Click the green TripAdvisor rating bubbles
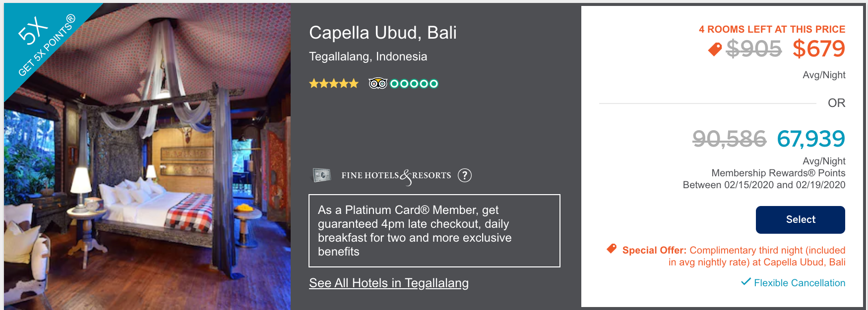This screenshot has width=868, height=310. pos(414,83)
